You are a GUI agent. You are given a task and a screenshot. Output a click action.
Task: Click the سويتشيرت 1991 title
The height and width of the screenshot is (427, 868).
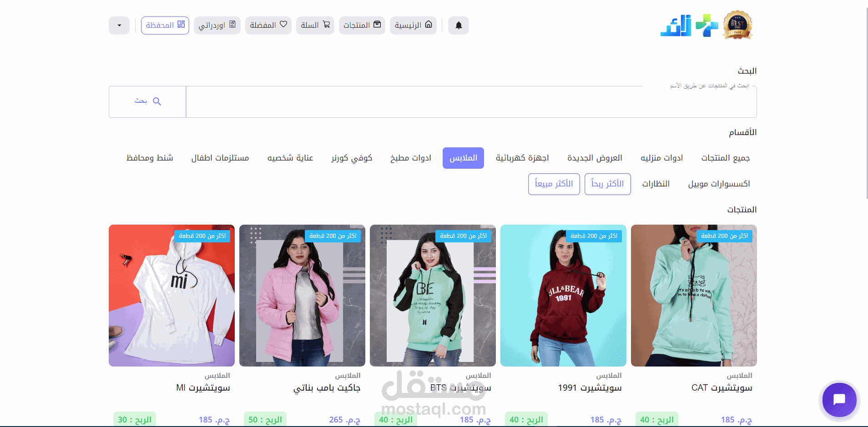(x=590, y=388)
